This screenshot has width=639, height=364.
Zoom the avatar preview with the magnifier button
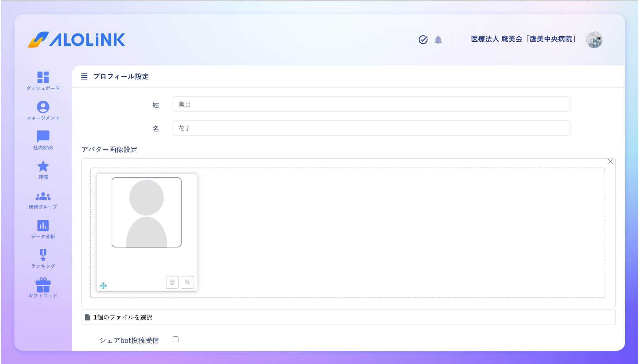[x=187, y=282]
